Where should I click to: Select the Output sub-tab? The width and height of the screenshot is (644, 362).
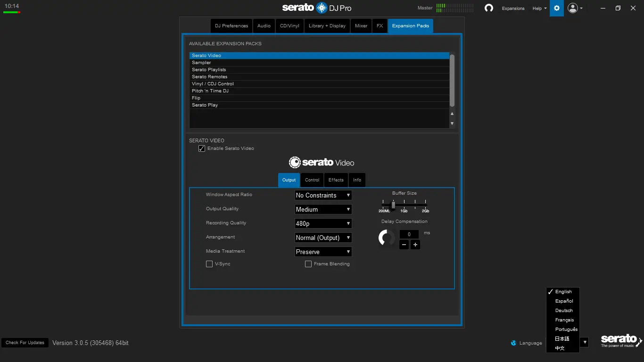[289, 180]
